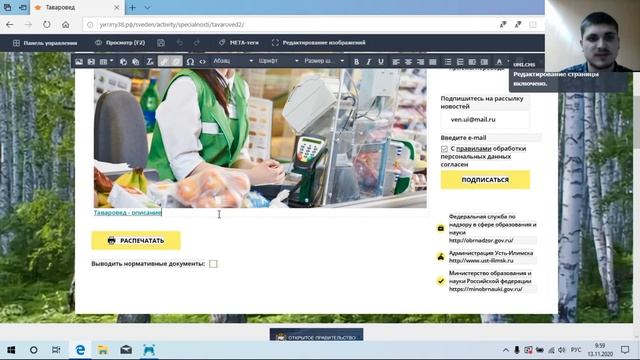Reload the page
640x360 pixels.
click(47, 24)
